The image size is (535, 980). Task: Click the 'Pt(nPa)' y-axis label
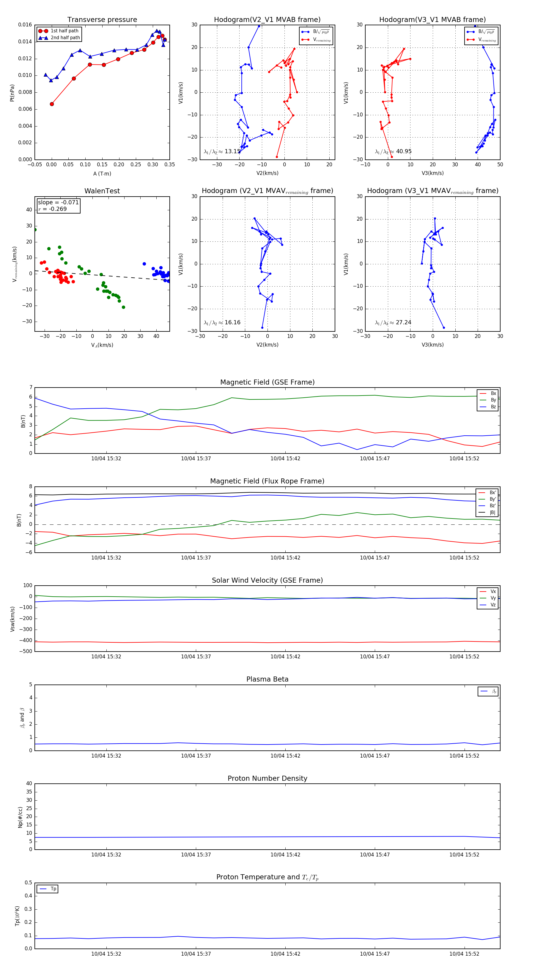(12, 92)
